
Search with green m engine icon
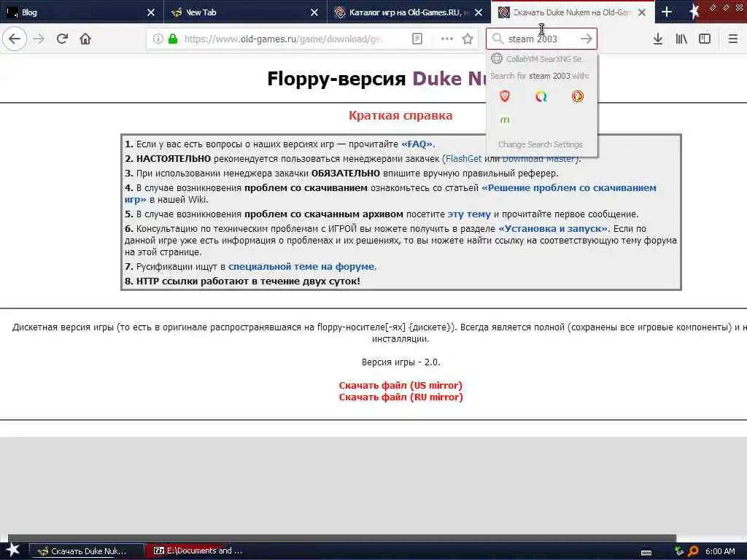(505, 120)
